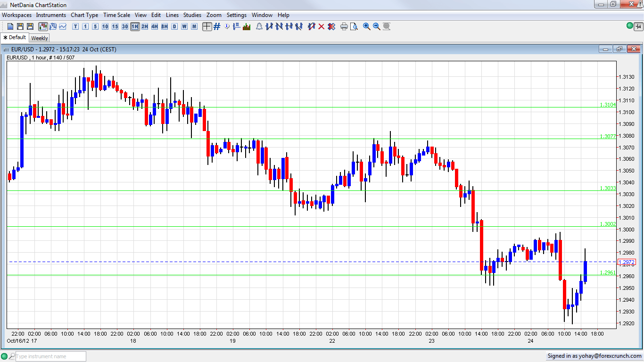Screen dimensions: 644x362
Task: Click the 1.3077 green line label
Action: coord(608,136)
